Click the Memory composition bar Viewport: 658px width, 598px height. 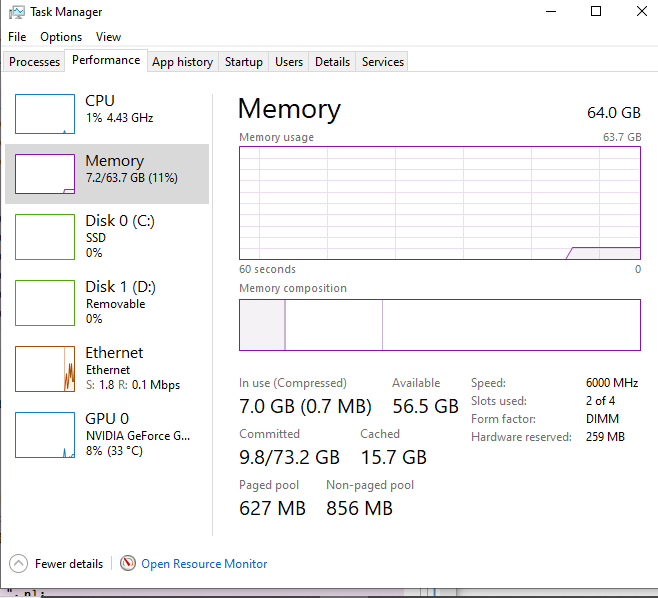439,325
